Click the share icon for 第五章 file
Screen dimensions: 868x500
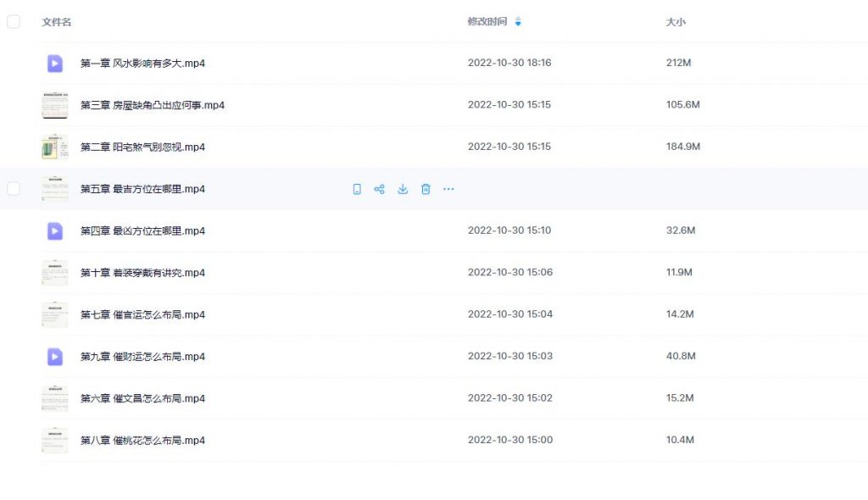(x=380, y=189)
